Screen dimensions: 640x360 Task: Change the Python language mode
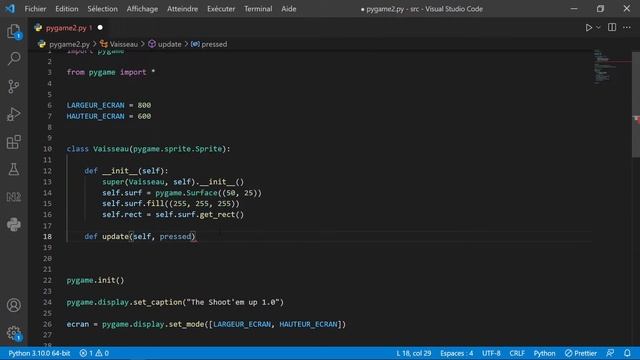coord(544,353)
